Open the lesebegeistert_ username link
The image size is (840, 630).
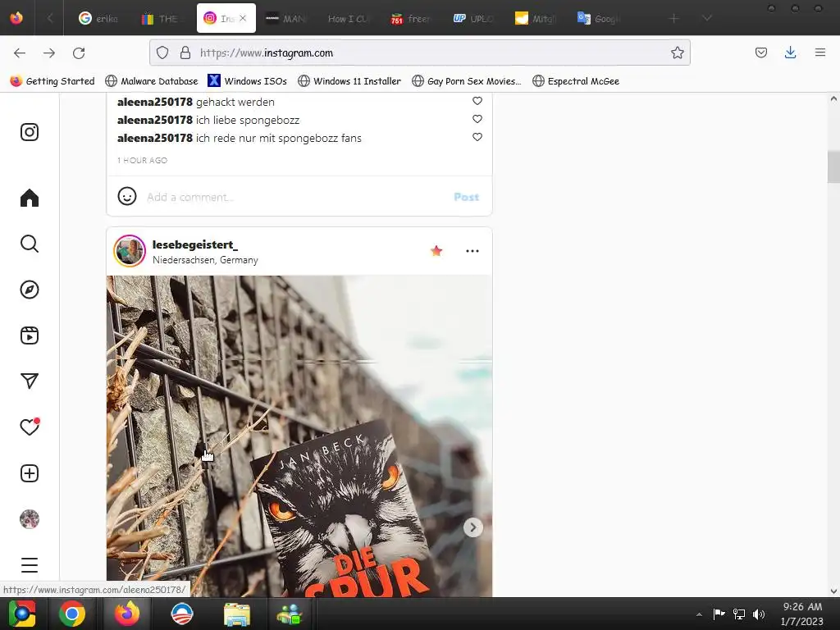pos(195,244)
